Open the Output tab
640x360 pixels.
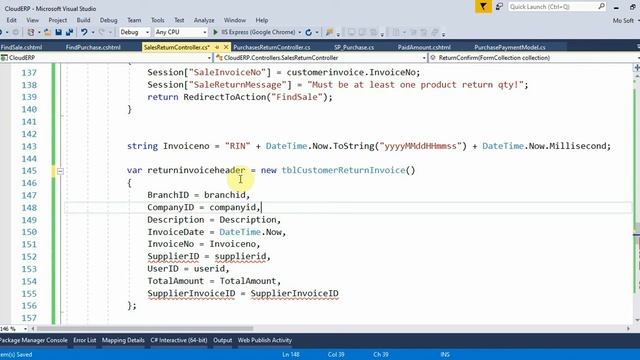tap(222, 340)
